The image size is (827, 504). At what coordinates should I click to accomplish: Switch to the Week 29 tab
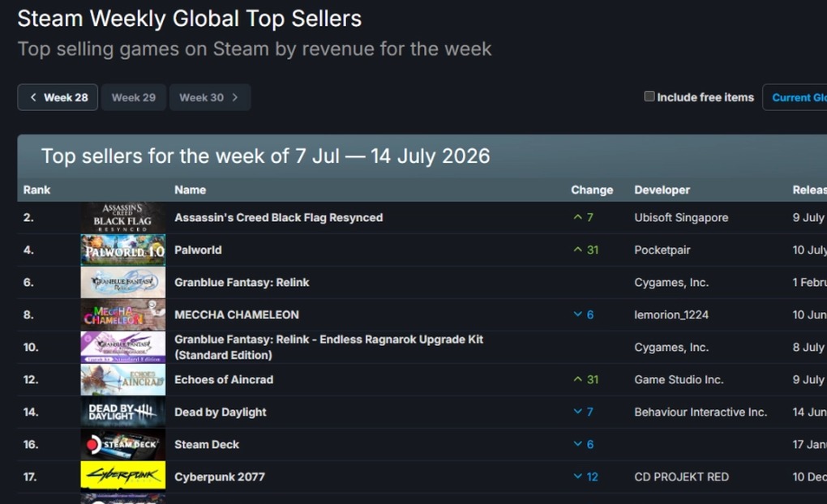(x=134, y=97)
